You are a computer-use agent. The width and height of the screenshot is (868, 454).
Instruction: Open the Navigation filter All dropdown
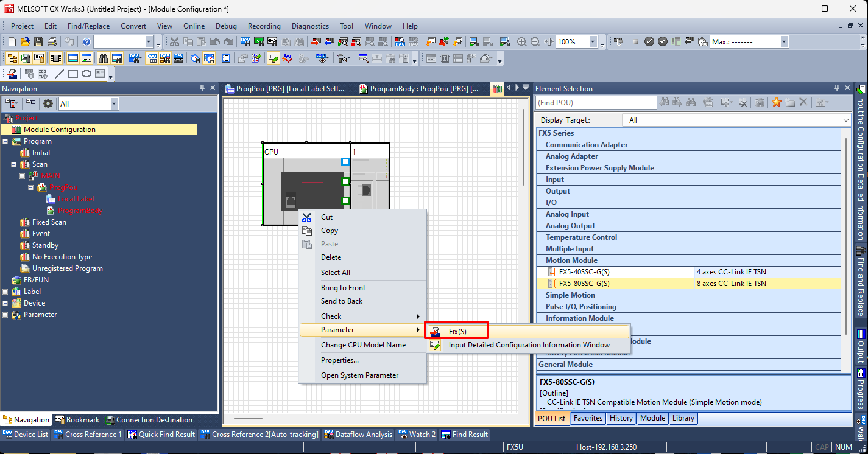[114, 104]
